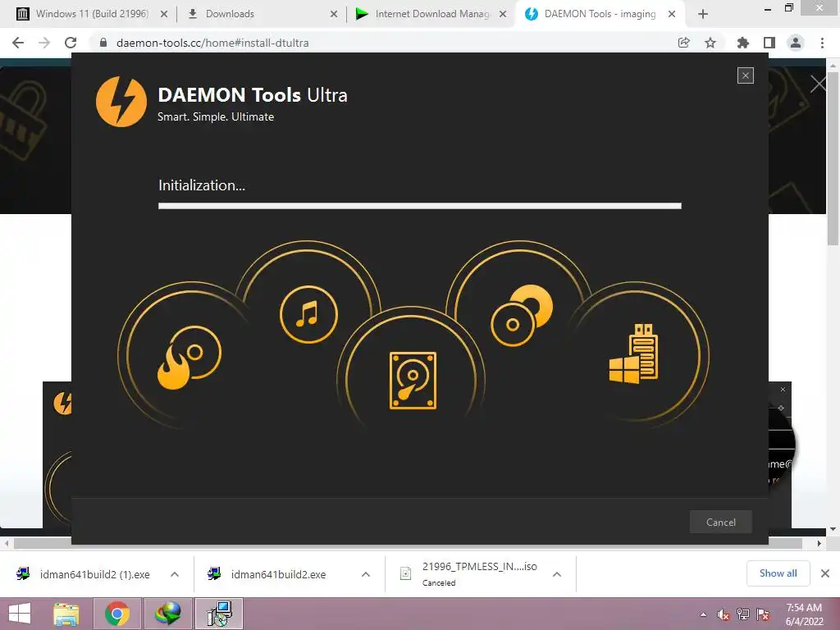Open idman641build2 (1).exe download
The width and height of the screenshot is (840, 630).
pyautogui.click(x=84, y=574)
